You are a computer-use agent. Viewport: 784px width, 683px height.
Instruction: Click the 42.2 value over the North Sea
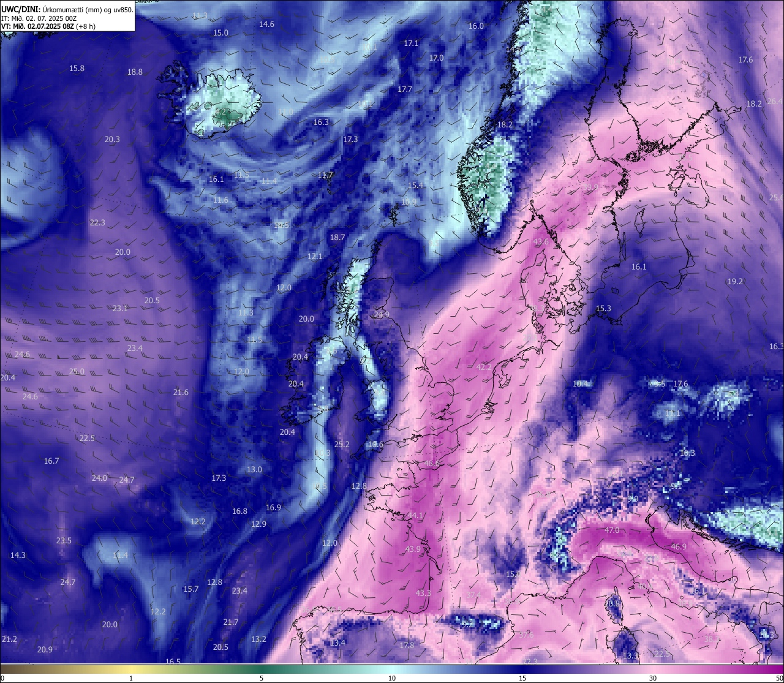click(x=484, y=368)
